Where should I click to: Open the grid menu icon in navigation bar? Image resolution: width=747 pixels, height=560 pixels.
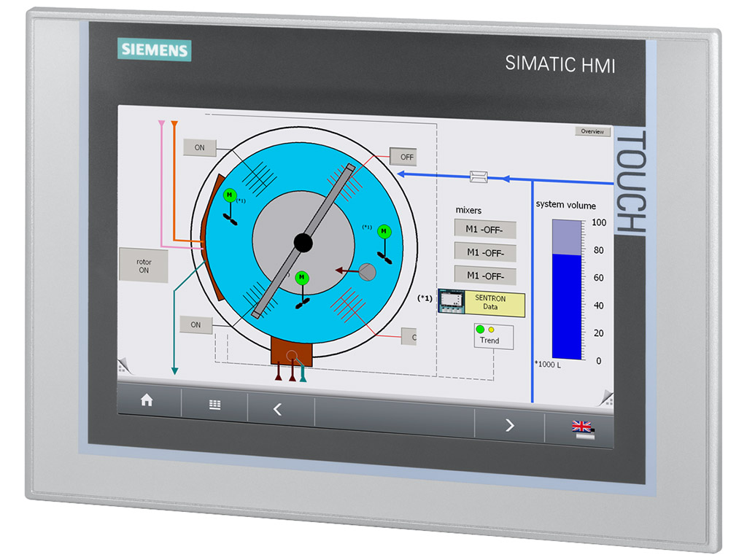[214, 405]
